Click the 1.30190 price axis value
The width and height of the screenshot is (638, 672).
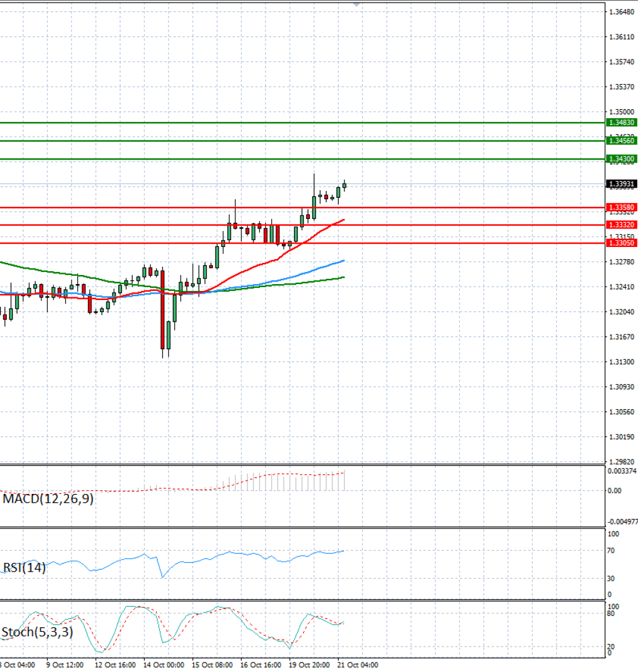coord(621,437)
